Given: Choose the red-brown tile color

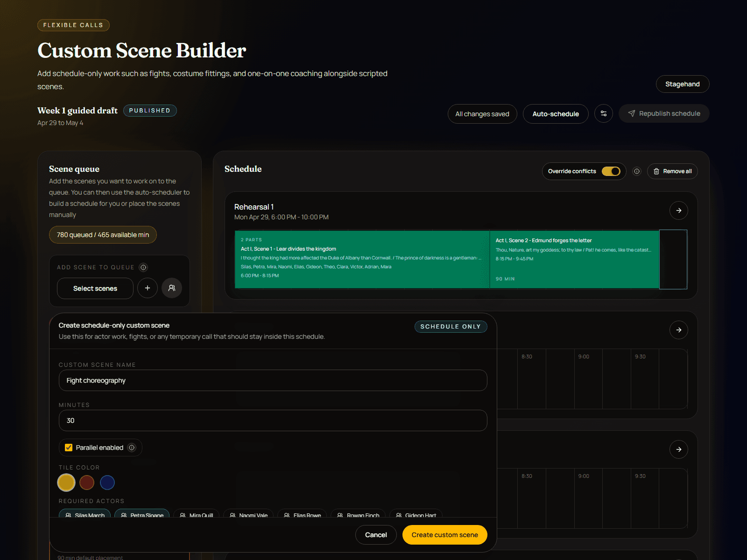Looking at the screenshot, I should 87,483.
